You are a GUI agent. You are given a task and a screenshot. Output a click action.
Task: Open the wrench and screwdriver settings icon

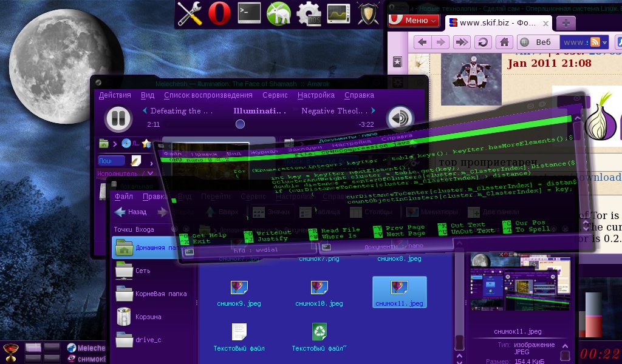189,13
